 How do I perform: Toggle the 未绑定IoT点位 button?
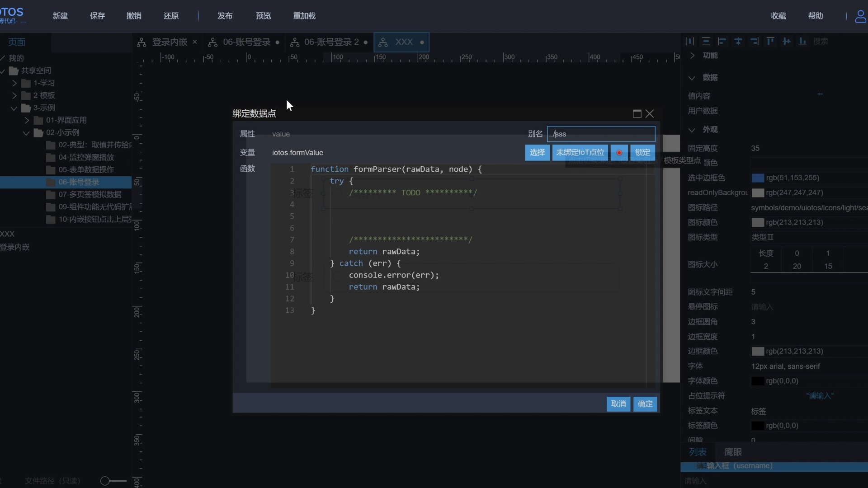tap(580, 153)
